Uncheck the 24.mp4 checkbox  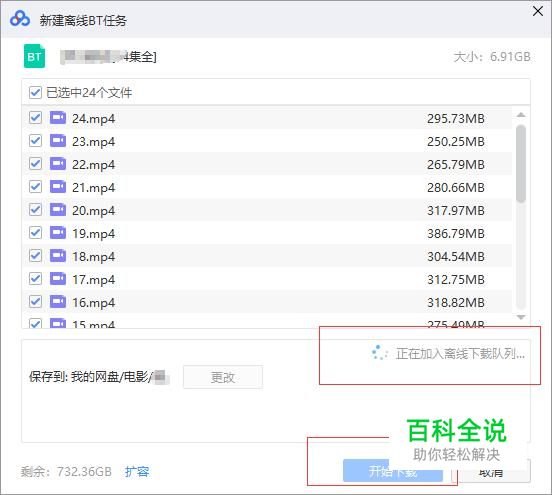[35, 118]
